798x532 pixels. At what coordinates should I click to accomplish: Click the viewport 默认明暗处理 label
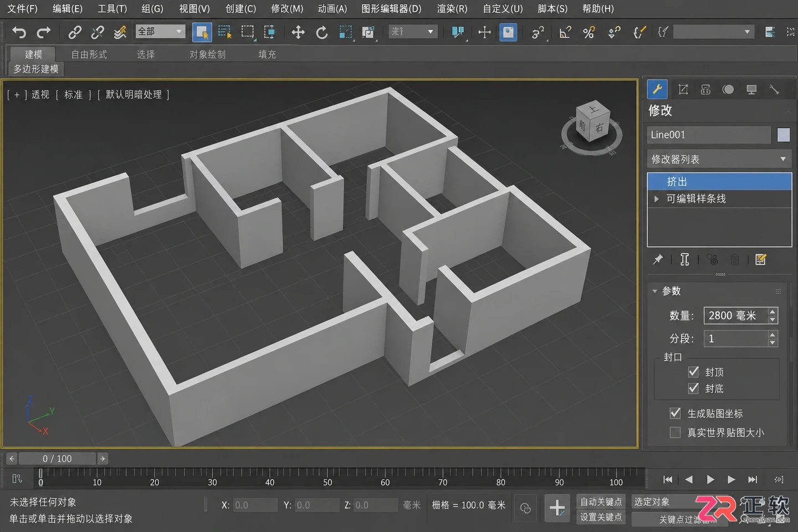click(x=134, y=95)
